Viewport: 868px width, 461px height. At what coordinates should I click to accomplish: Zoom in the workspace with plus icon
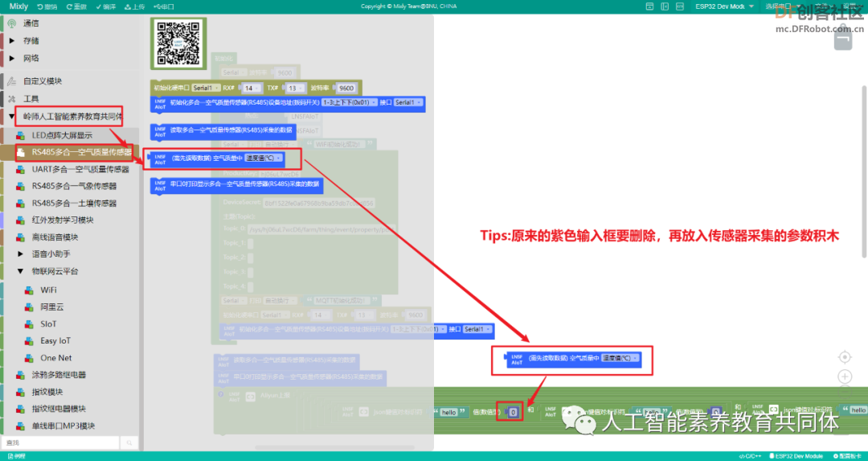tap(844, 377)
